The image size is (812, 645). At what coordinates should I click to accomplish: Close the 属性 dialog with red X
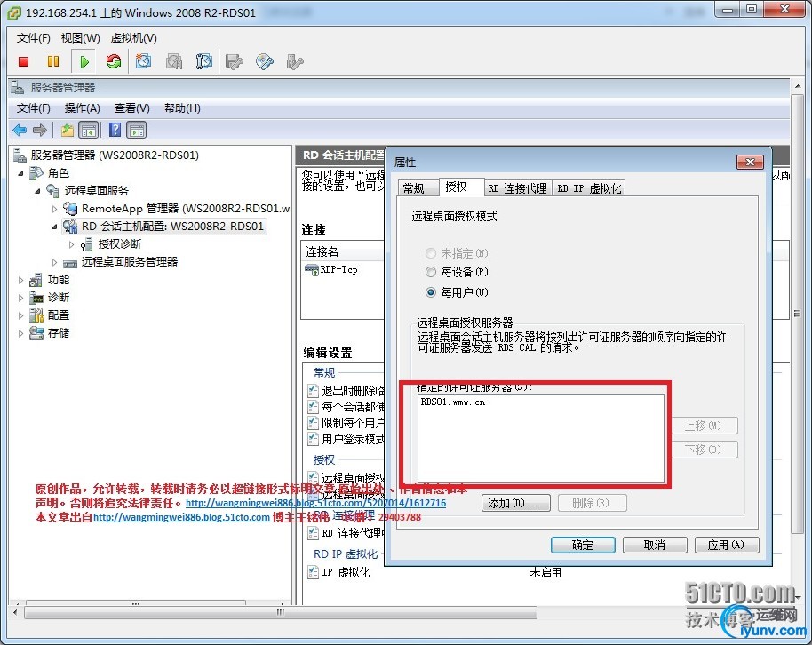point(750,163)
